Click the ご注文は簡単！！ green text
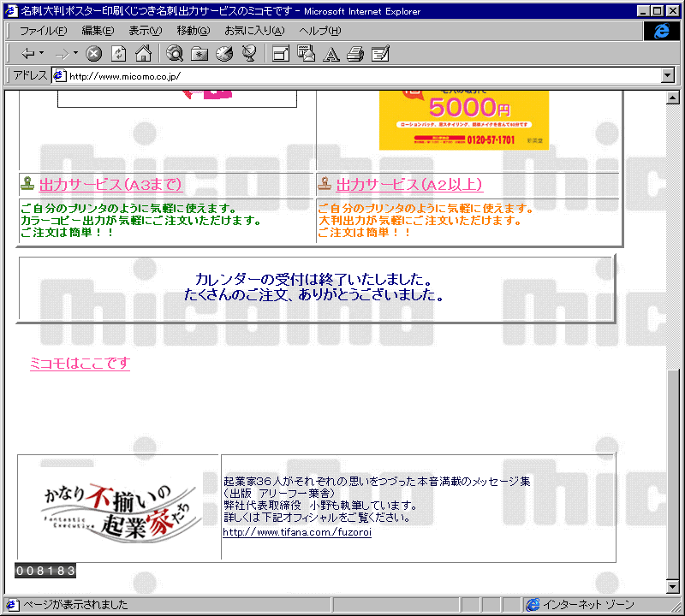Screen dimensions: 685x616 68,233
